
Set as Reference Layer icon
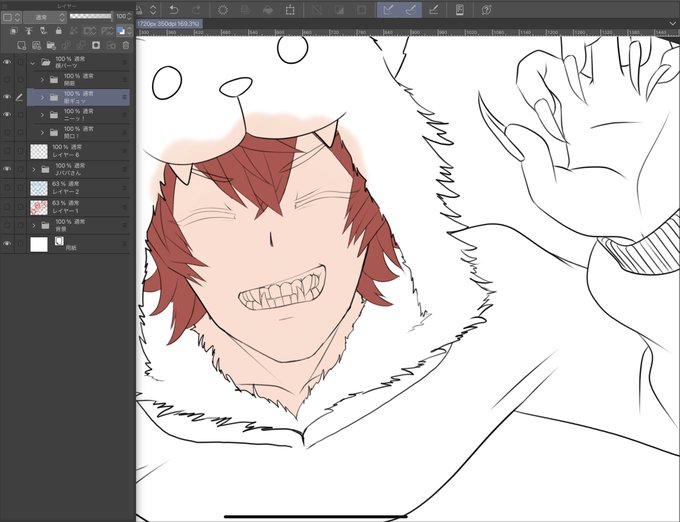(x=29, y=31)
